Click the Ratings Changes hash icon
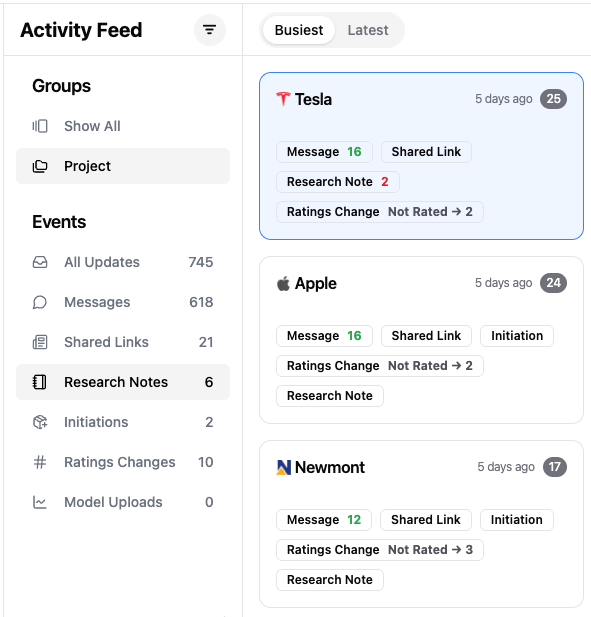 (40, 462)
